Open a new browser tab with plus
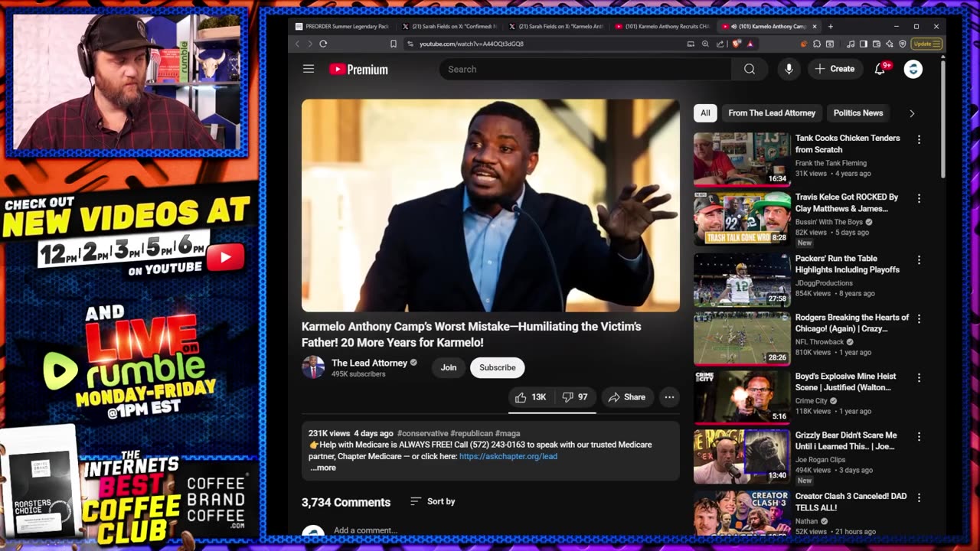Viewport: 980px width, 551px height. (x=831, y=26)
